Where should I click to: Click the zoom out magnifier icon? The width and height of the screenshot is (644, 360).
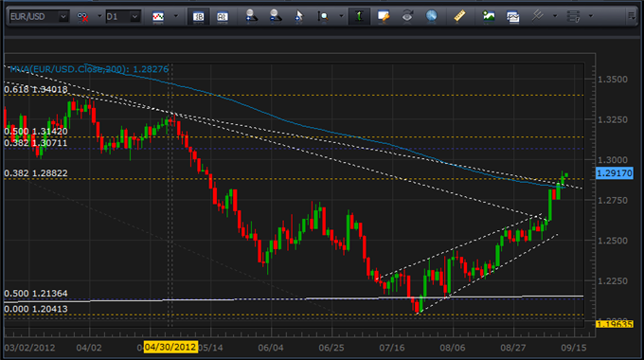pyautogui.click(x=276, y=16)
